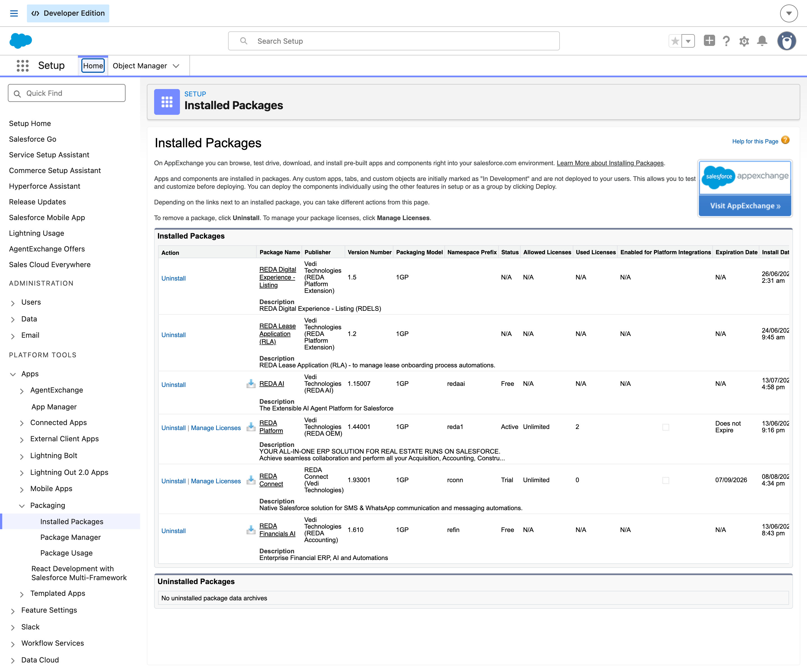Collapse the Apps tree node

[x=13, y=374]
